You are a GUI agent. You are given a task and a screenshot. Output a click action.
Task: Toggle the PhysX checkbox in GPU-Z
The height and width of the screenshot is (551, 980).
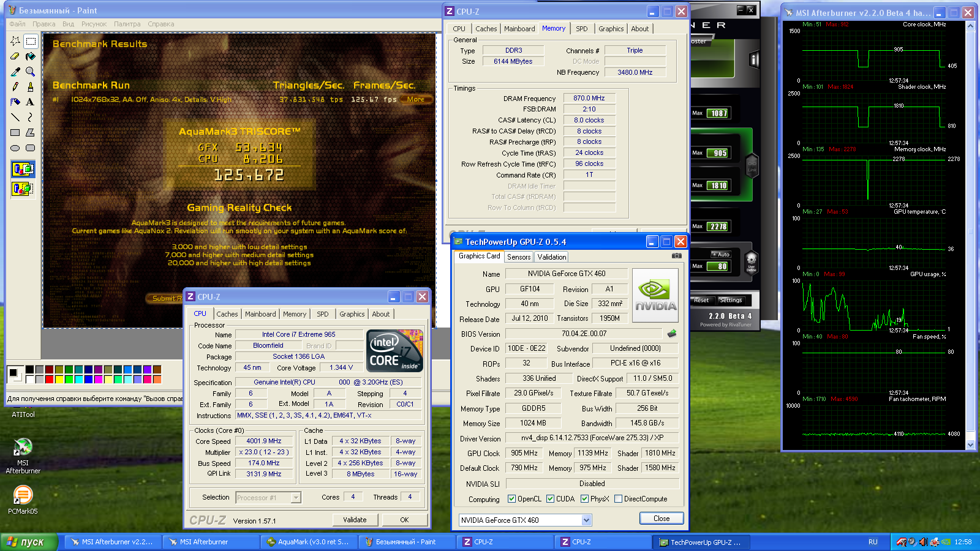[584, 499]
